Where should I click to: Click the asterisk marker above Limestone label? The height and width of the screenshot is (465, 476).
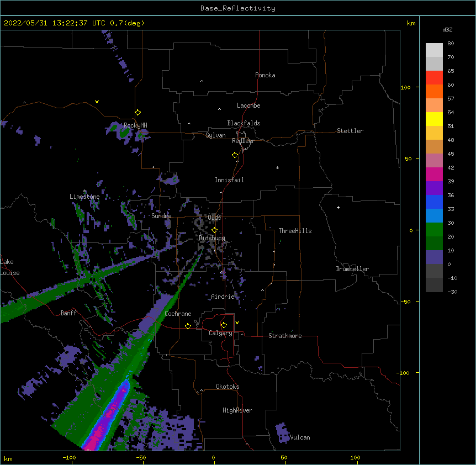coord(85,191)
